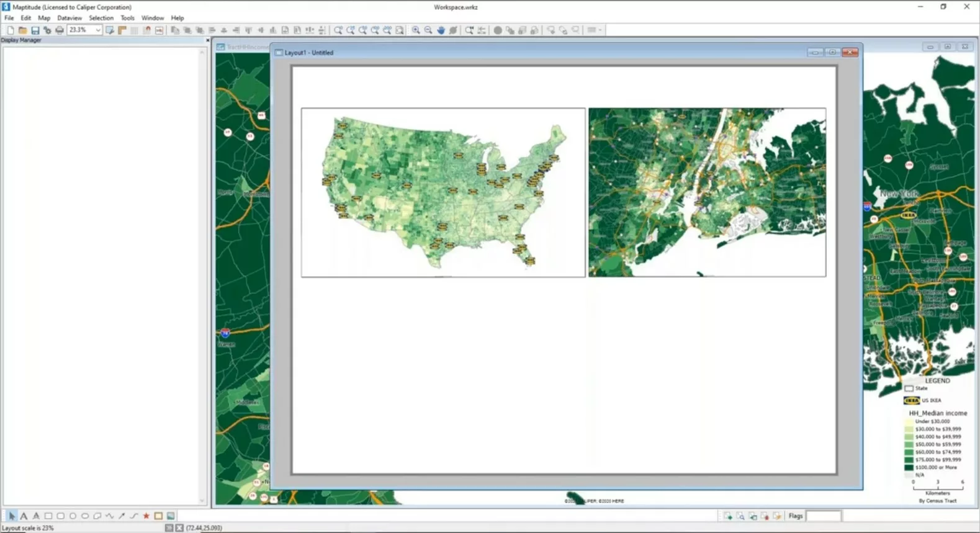The width and height of the screenshot is (980, 533).
Task: Select the rectangle drawing tool
Action: [x=48, y=516]
